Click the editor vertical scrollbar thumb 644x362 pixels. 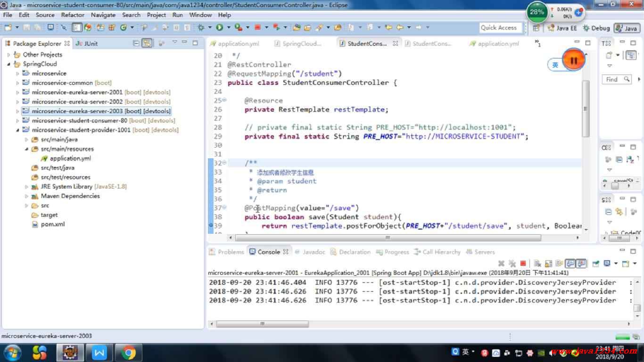tap(586, 108)
